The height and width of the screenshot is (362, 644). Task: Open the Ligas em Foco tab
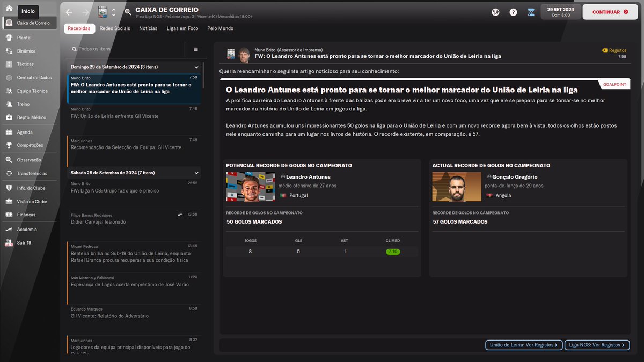pos(182,28)
